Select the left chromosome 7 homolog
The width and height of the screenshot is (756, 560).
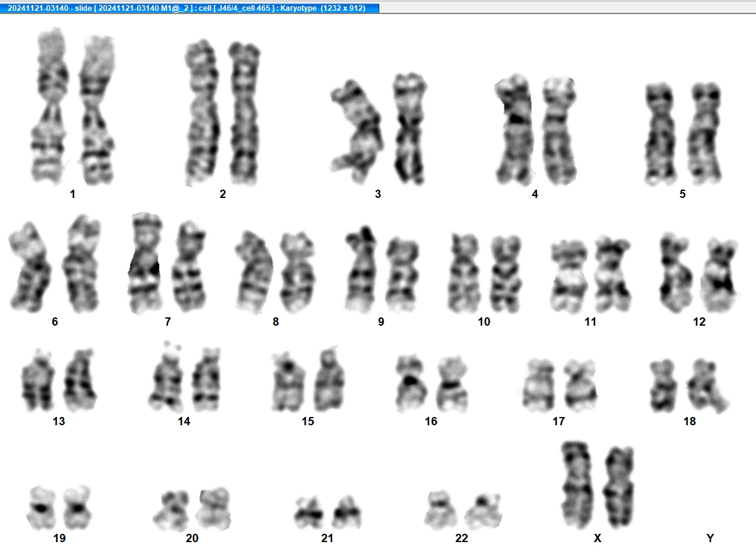tap(145, 263)
